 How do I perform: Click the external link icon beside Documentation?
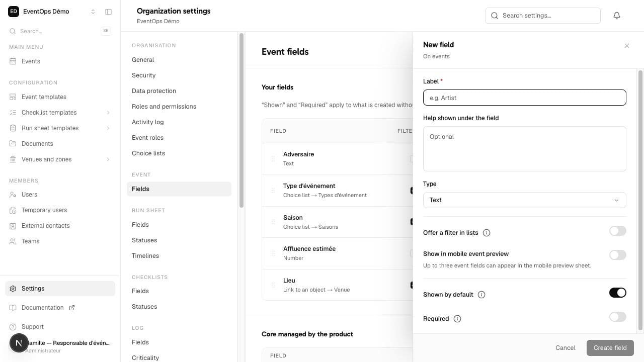click(72, 308)
